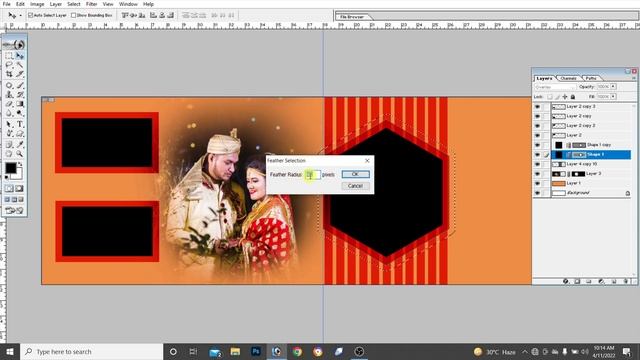
Task: Select the Brush tool
Action: tap(20, 85)
